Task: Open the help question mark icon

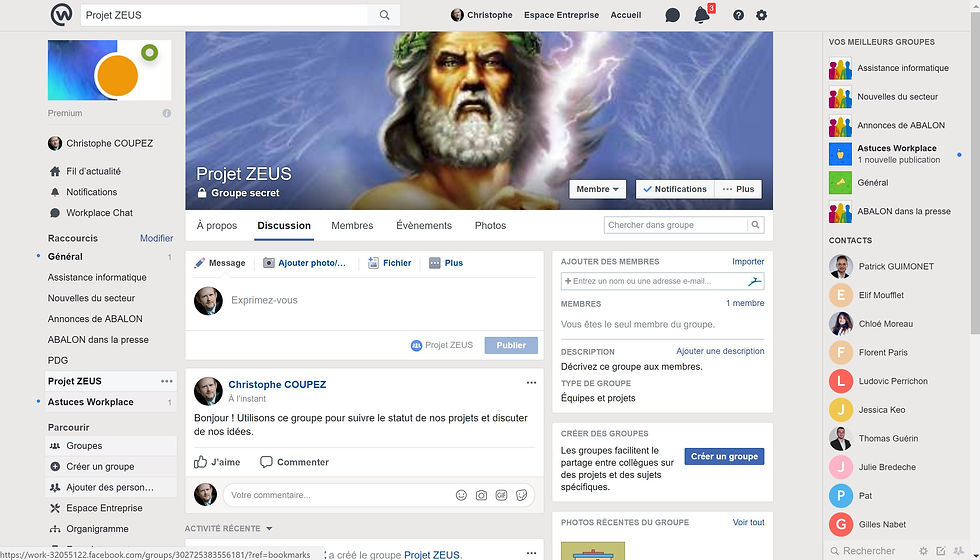Action: (738, 15)
